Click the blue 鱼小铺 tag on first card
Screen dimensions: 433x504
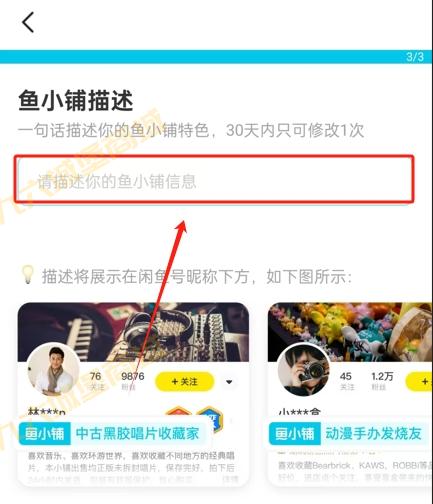45,433
